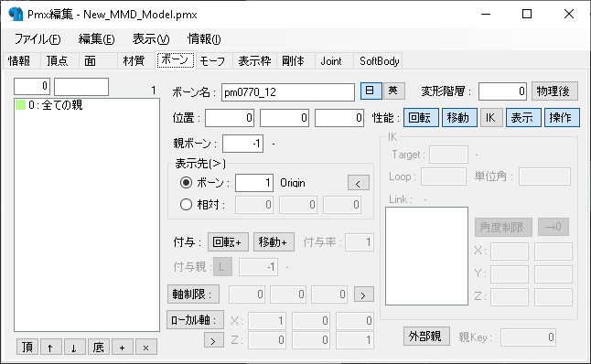Toggle the ローカル軸 button
This screenshot has width=591, height=364.
[195, 320]
